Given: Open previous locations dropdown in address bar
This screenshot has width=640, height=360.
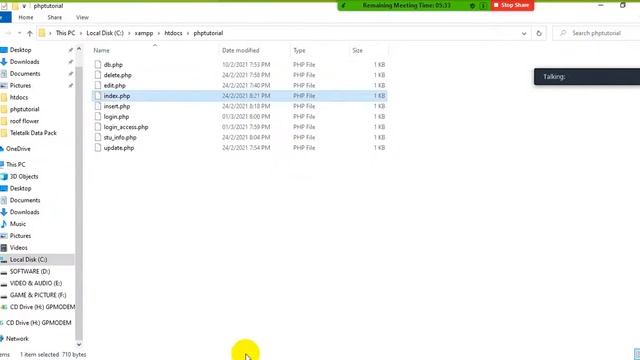Looking at the screenshot, I should click(524, 33).
